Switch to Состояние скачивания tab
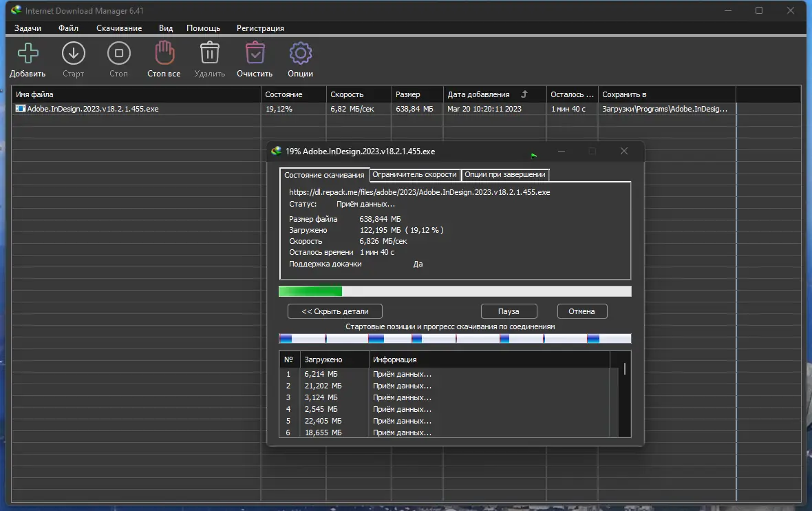812x511 pixels. pos(324,175)
